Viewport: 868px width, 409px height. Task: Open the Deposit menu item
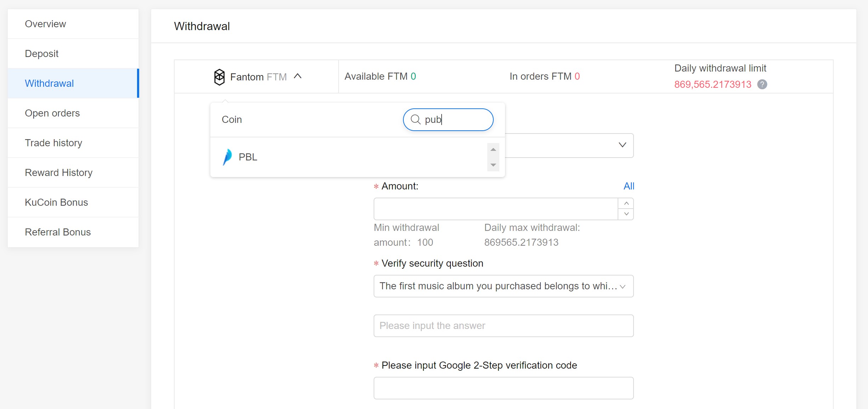point(41,53)
